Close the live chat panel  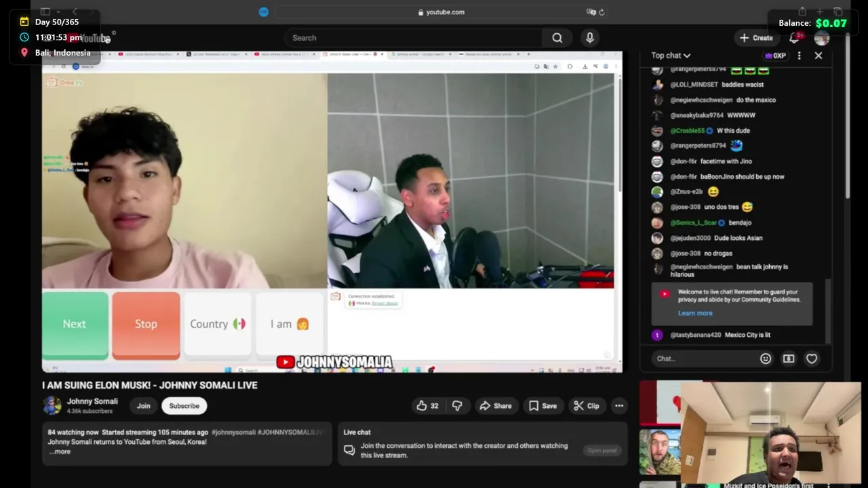click(x=818, y=56)
